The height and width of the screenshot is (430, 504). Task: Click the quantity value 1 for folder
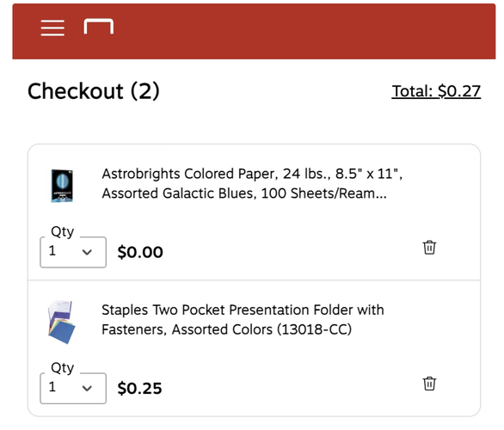(52, 387)
